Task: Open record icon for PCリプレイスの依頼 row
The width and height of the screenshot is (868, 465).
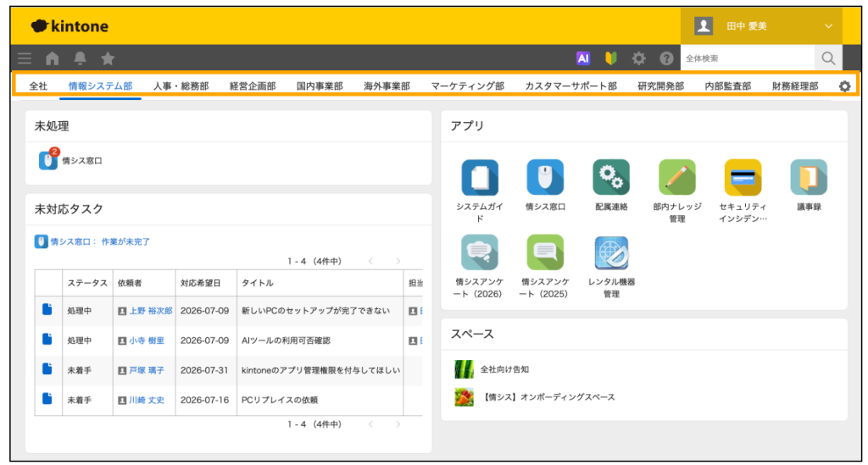Action: 47,399
